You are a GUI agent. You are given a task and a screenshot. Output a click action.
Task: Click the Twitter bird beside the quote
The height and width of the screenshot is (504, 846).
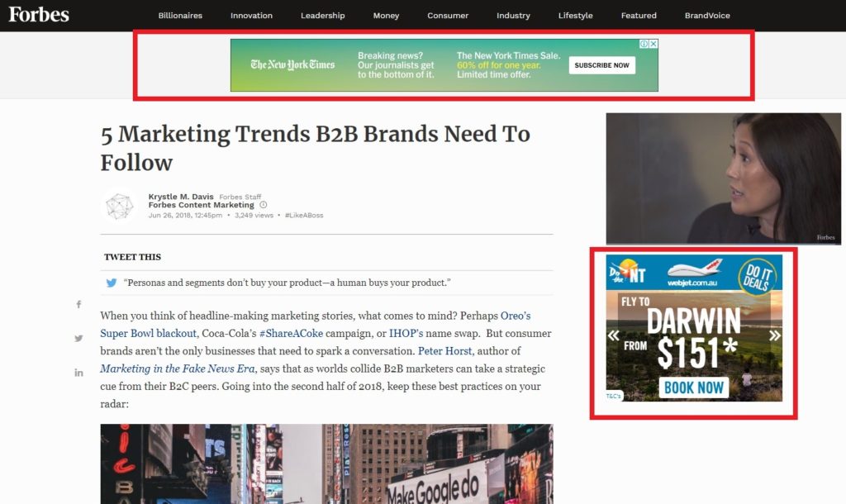[x=112, y=283]
